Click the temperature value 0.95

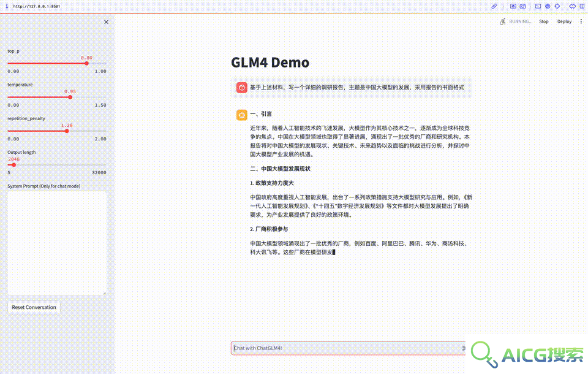coord(70,91)
